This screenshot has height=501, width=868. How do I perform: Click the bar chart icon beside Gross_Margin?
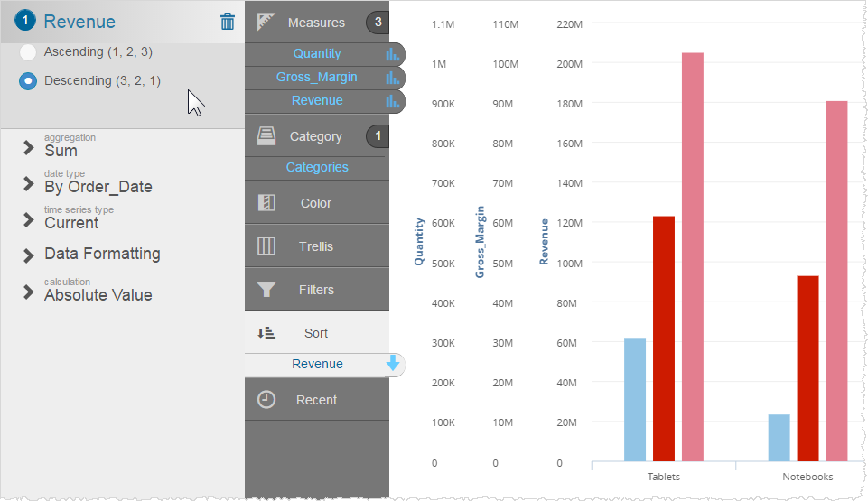pos(392,78)
